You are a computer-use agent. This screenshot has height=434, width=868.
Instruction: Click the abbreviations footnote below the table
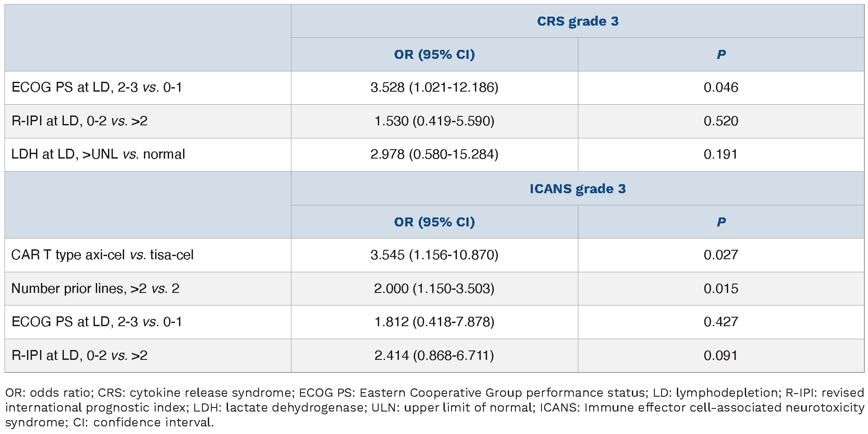pyautogui.click(x=434, y=407)
